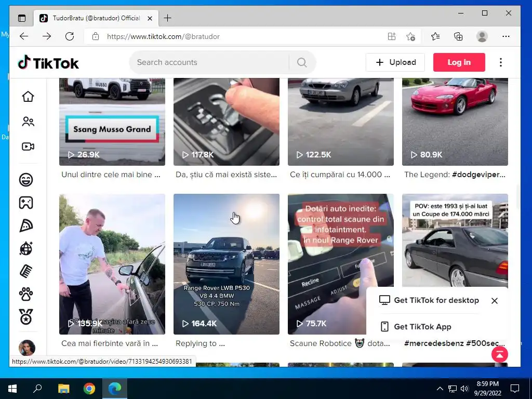Open the volume control in system tray
Image resolution: width=532 pixels, height=399 pixels.
[464, 389]
